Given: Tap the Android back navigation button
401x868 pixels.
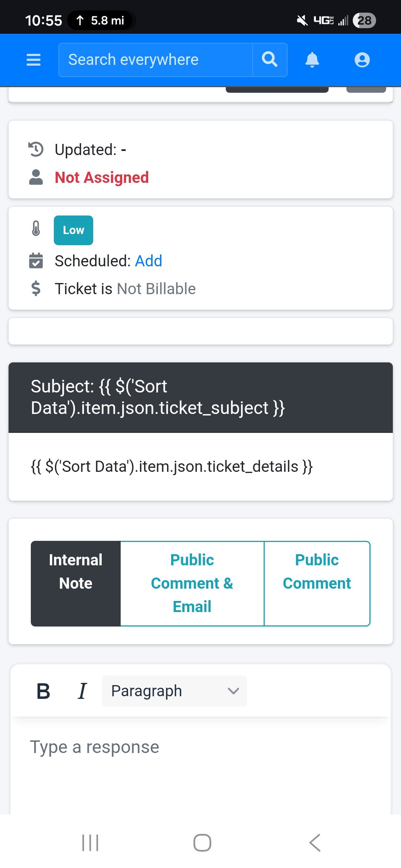Looking at the screenshot, I should coord(315,843).
